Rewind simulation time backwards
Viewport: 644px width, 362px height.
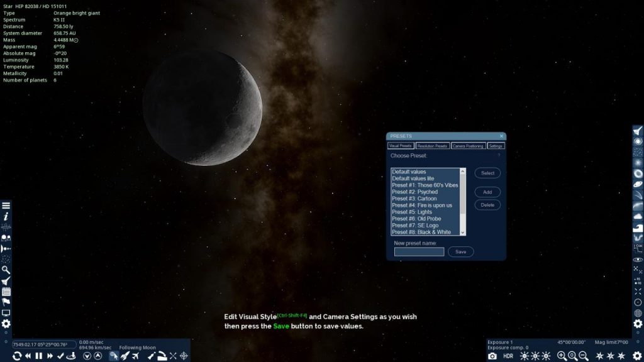(x=28, y=356)
